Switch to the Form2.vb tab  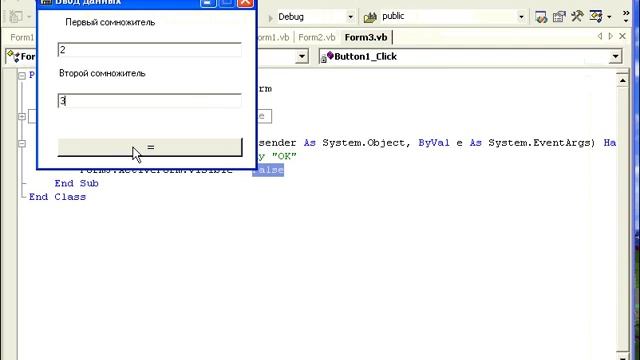[x=317, y=37]
